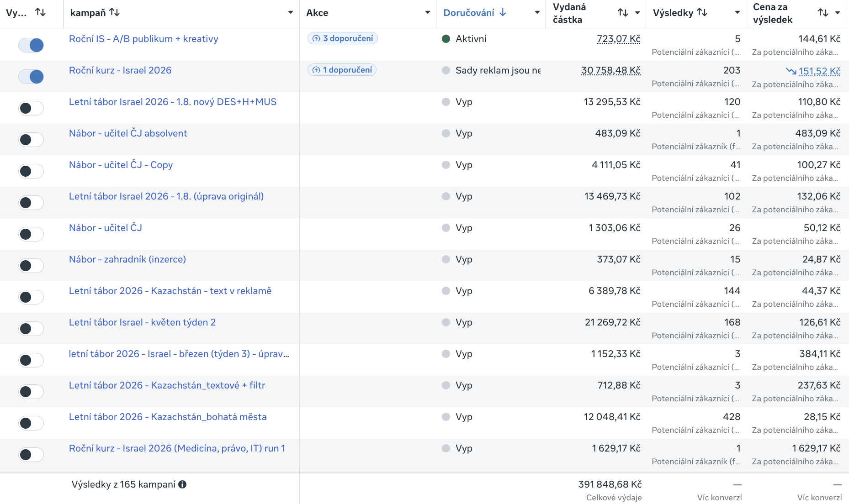The height and width of the screenshot is (504, 849).
Task: Open campaign Roční IS - A/B publikum + kreativy
Action: [x=143, y=39]
